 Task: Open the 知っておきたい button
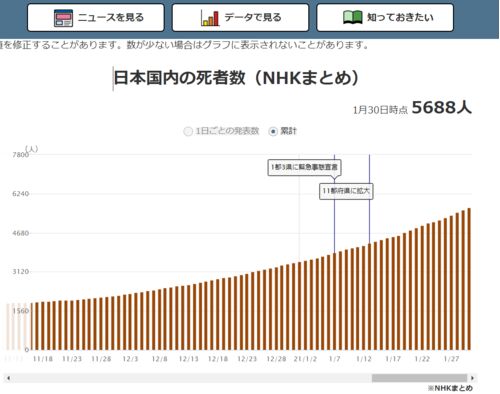coord(385,18)
